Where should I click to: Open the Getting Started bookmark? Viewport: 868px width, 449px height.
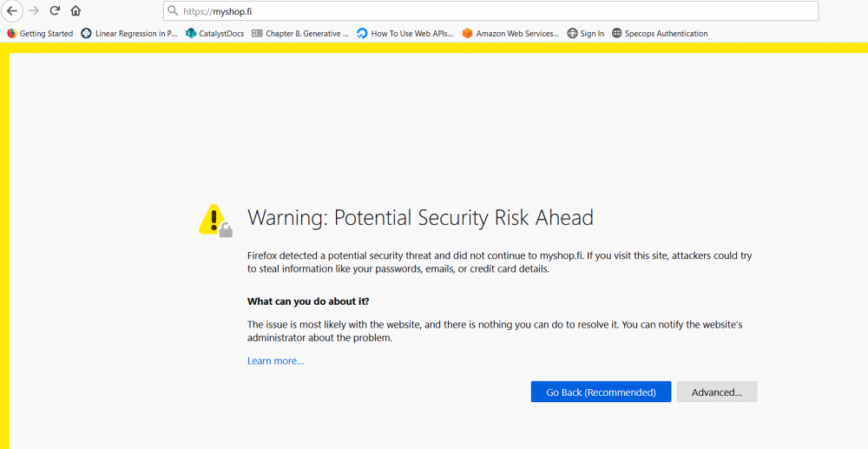(40, 34)
